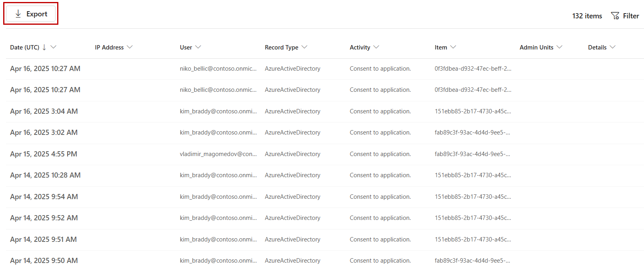Click the kim_braddy user in the 9:50 AM row
This screenshot has width=644, height=271.
coord(218,261)
